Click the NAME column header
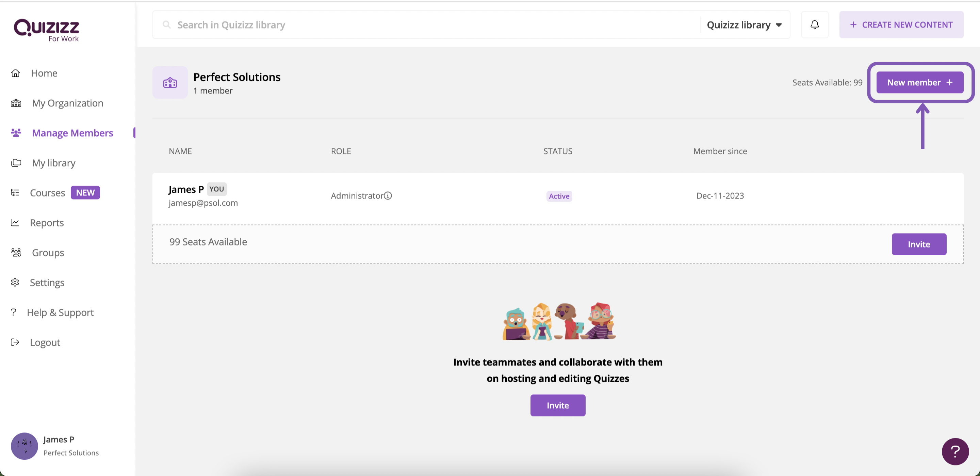980x476 pixels. (x=180, y=151)
